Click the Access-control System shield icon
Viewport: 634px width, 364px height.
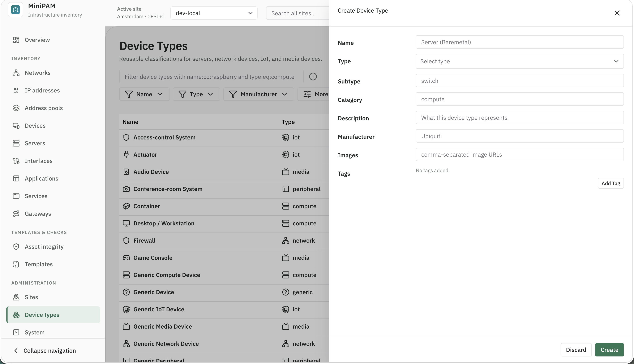126,137
